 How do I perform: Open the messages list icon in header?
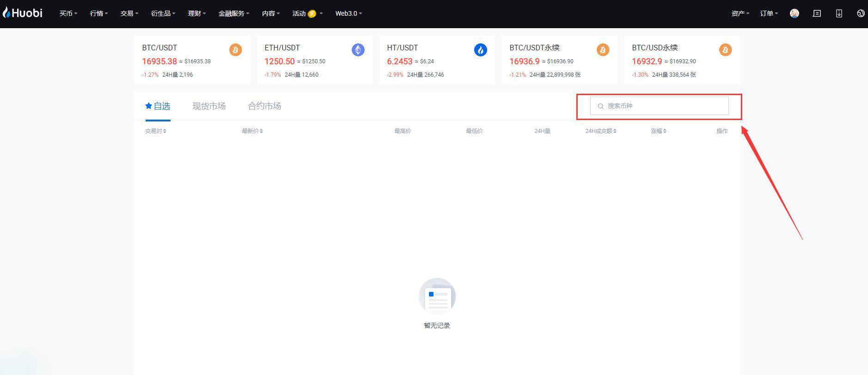(817, 13)
